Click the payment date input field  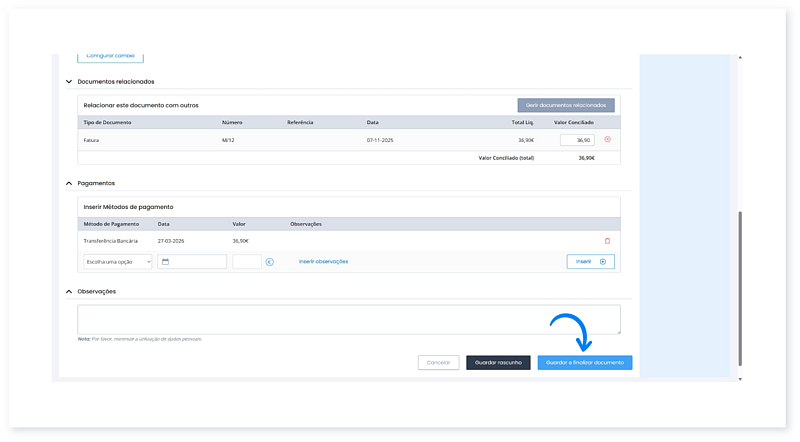click(198, 262)
